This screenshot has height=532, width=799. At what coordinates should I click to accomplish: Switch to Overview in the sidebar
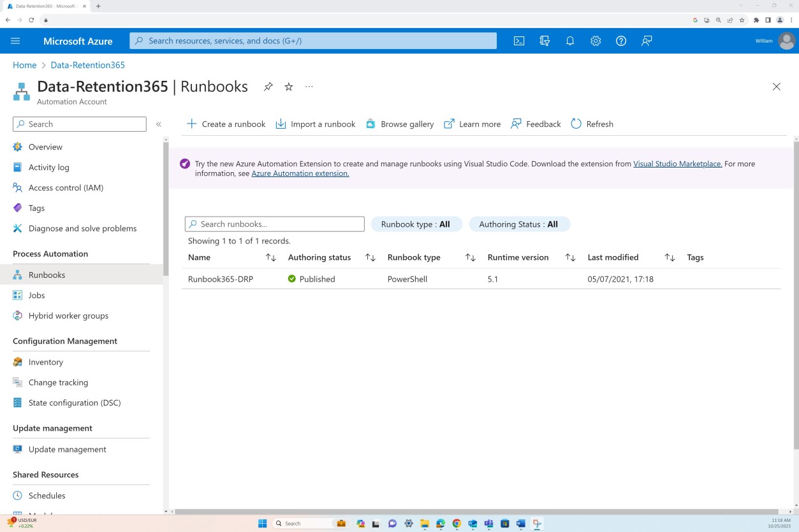[x=45, y=147]
